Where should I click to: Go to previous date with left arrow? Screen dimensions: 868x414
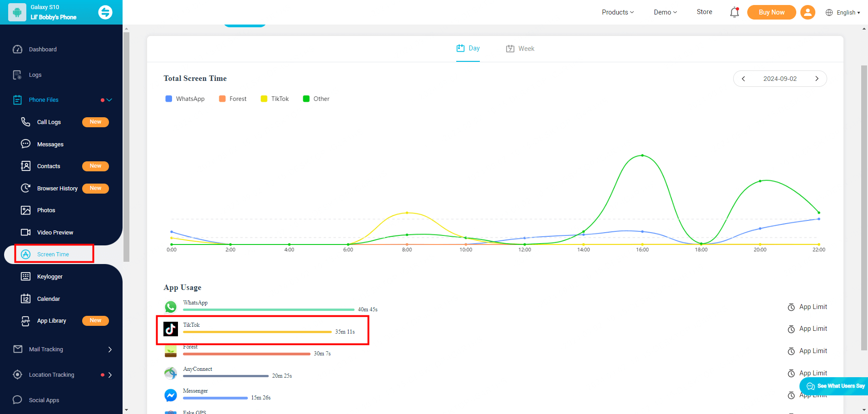coord(743,79)
